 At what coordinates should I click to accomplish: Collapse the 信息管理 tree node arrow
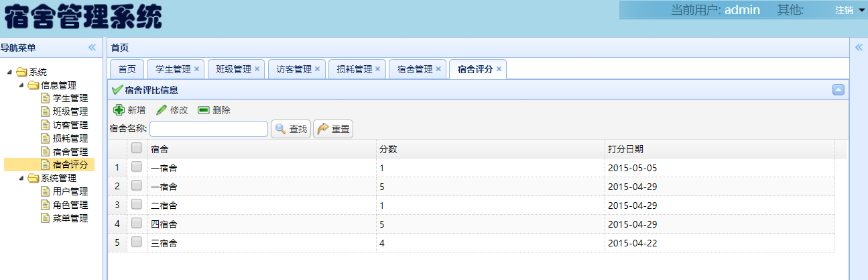pos(21,85)
